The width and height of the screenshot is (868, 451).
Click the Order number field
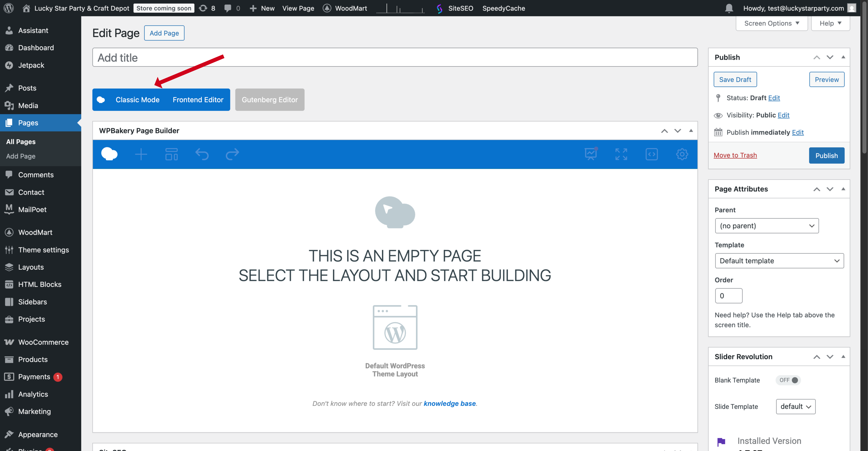point(729,296)
